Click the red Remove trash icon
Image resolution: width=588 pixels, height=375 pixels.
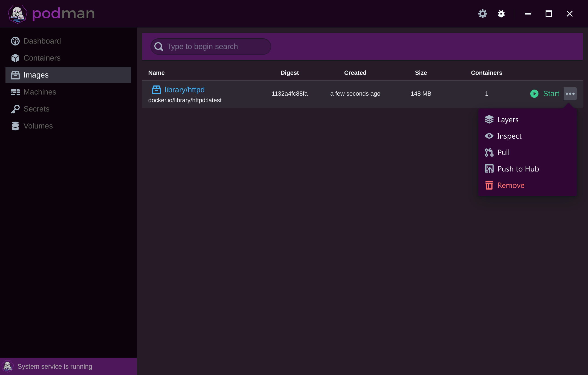[489, 185]
